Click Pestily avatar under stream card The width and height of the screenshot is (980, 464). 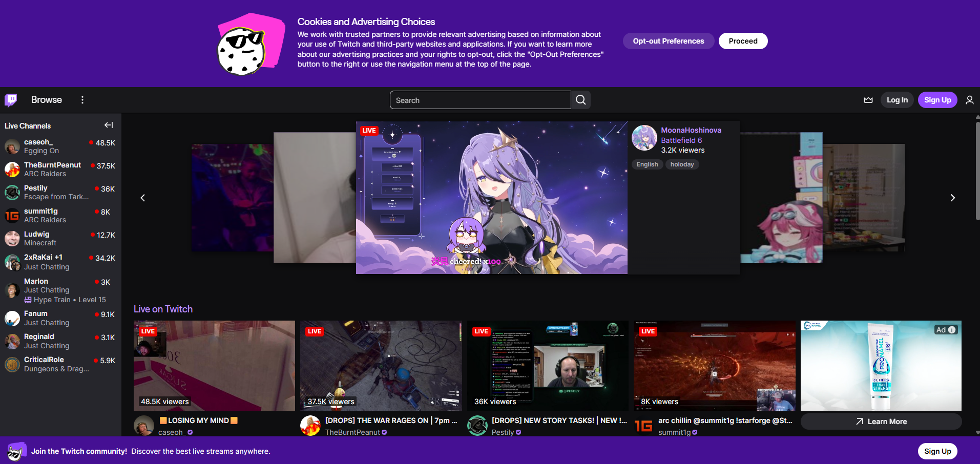pos(477,426)
